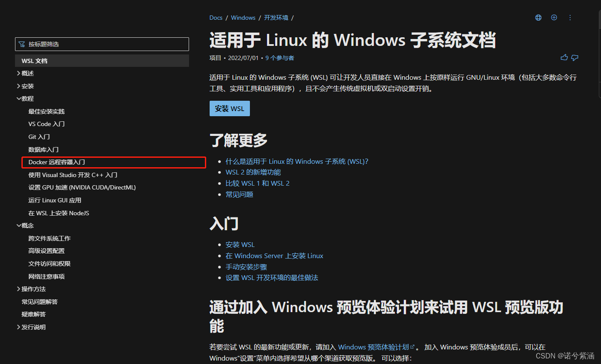Open 什么是适用于 Linux 的 Windows 子系统 link
The image size is (601, 364).
297,161
